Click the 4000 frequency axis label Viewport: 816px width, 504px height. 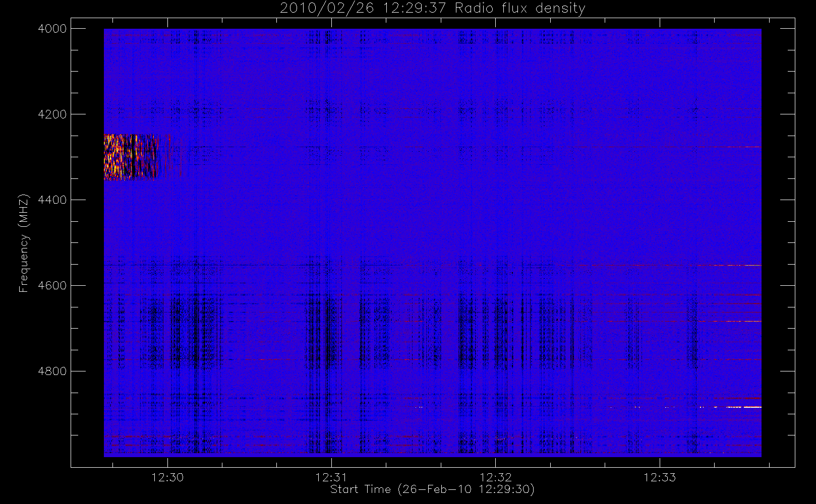[x=52, y=29]
